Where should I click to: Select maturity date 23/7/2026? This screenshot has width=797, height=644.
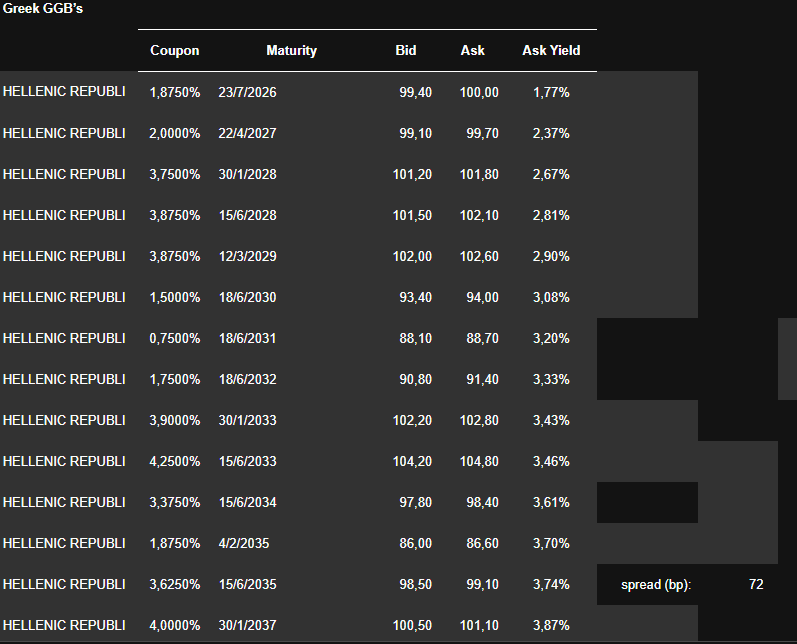pos(248,92)
